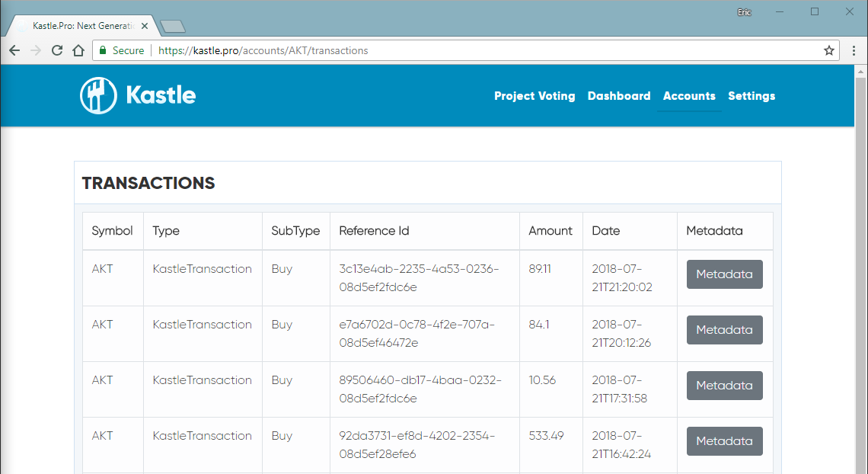Close the Kastle.Pro browser tab
This screenshot has width=868, height=474.
coord(145,26)
